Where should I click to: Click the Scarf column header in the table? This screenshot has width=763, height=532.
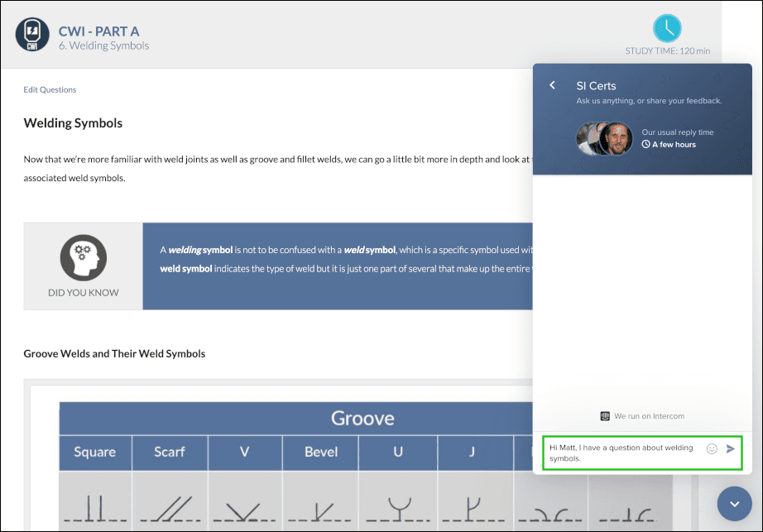[170, 453]
